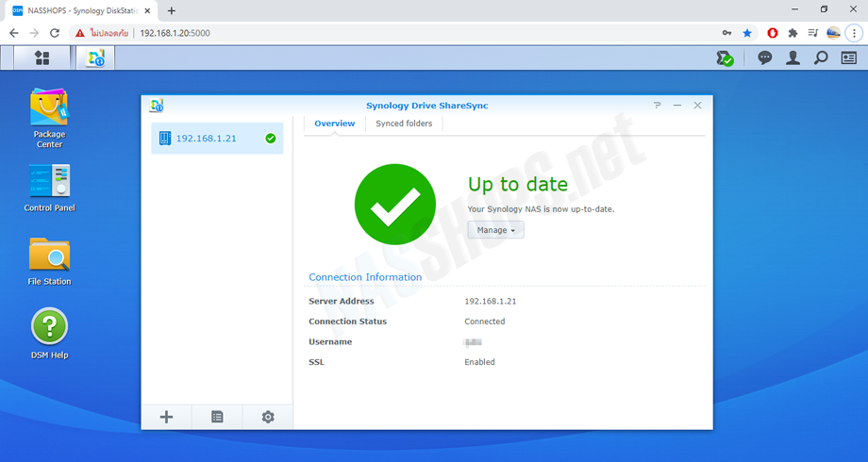Click the browser address bar URL
The height and width of the screenshot is (462, 868).
click(x=175, y=33)
